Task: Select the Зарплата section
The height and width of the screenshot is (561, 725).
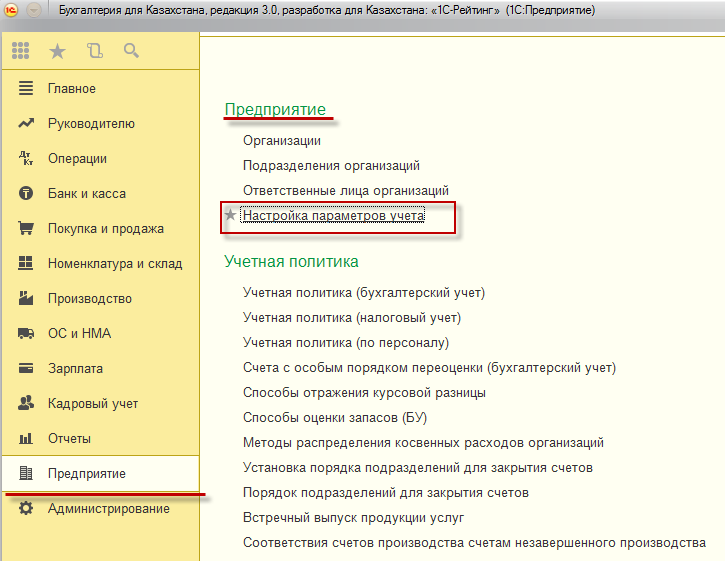Action: (x=75, y=369)
